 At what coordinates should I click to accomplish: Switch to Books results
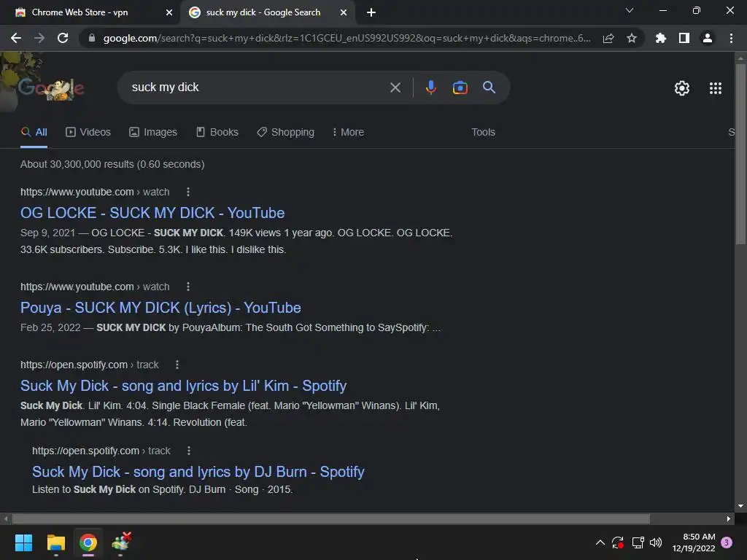pyautogui.click(x=217, y=133)
